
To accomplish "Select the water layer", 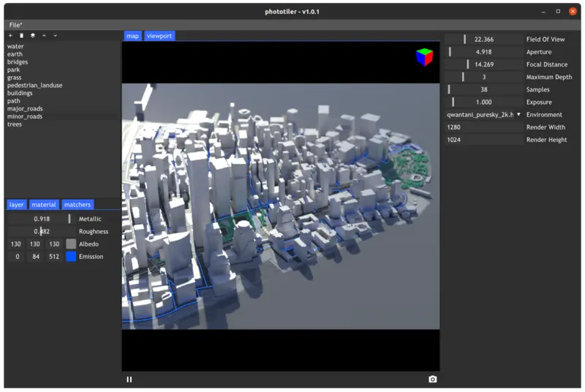I will [15, 46].
